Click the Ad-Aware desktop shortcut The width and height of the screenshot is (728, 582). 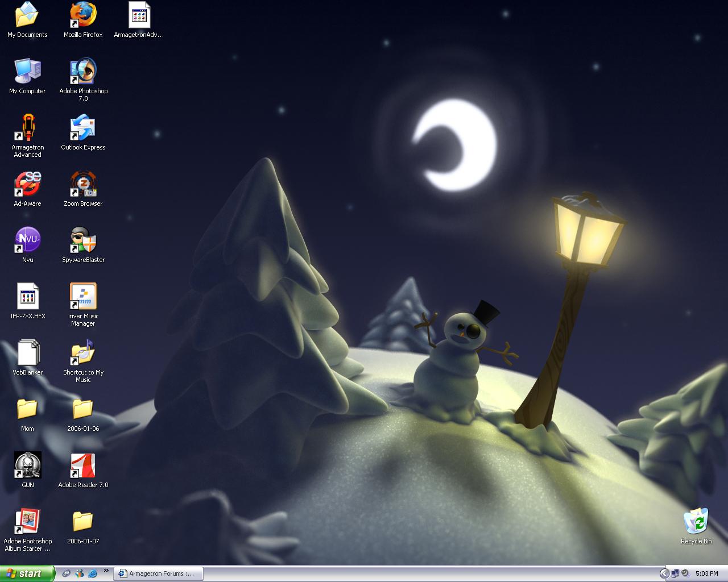coord(27,184)
